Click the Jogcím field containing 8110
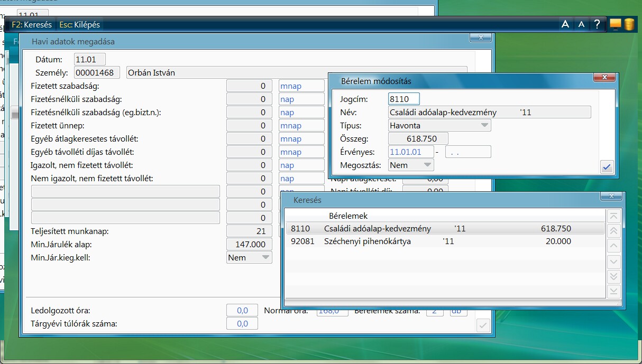 (403, 99)
